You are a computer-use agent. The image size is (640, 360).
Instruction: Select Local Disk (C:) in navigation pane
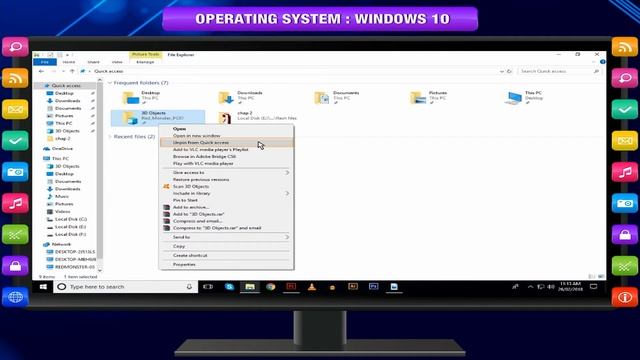(x=71, y=219)
